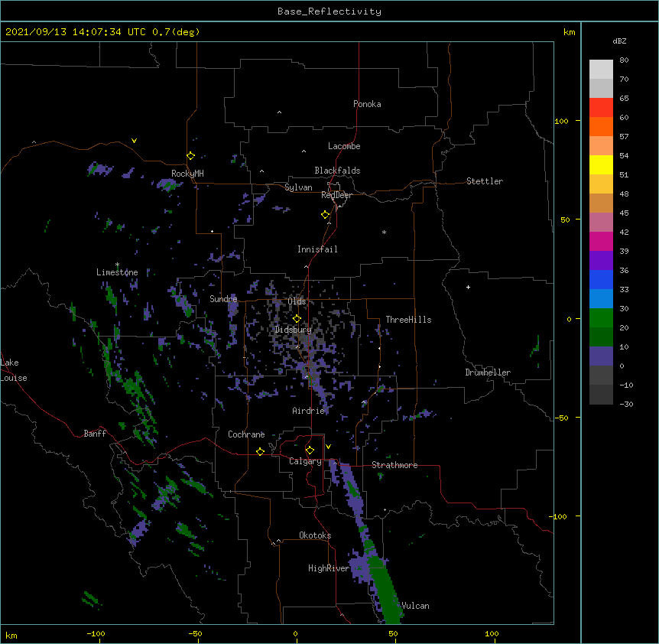Image resolution: width=659 pixels, height=644 pixels.
Task: Click the blue 36 dBZ legend color
Action: [601, 279]
